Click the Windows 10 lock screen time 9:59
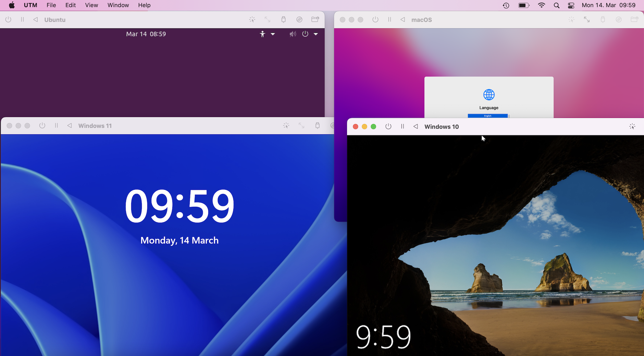The image size is (644, 356). [383, 337]
